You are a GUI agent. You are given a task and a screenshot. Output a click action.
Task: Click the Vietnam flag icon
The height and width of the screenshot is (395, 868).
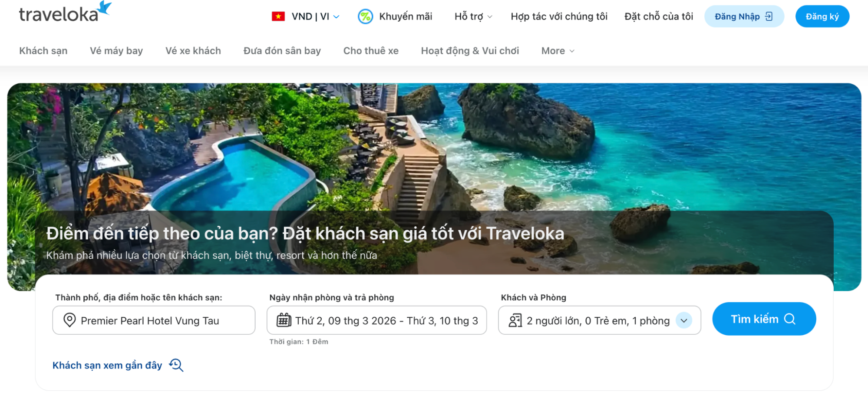pyautogui.click(x=278, y=16)
